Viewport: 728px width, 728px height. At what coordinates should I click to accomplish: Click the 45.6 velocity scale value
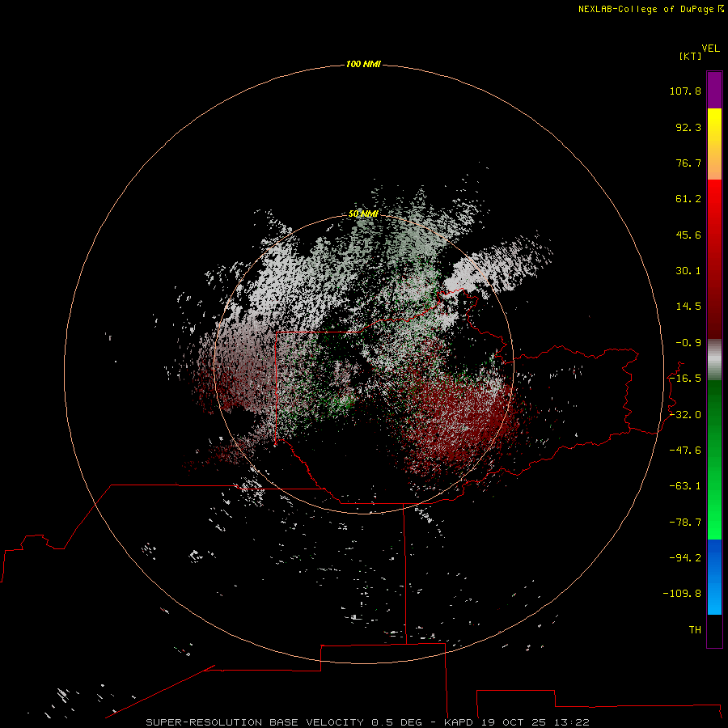(688, 235)
